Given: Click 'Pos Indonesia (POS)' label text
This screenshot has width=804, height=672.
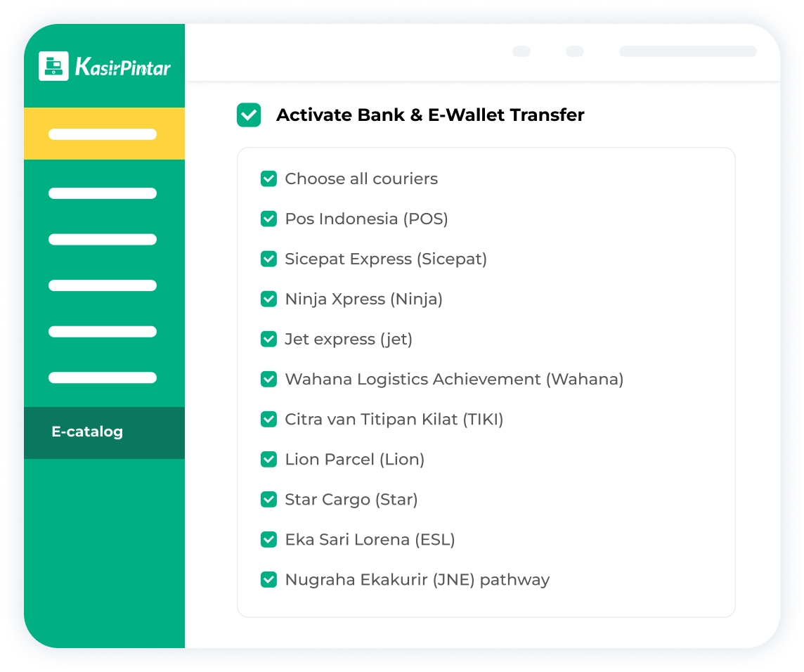Looking at the screenshot, I should (367, 219).
